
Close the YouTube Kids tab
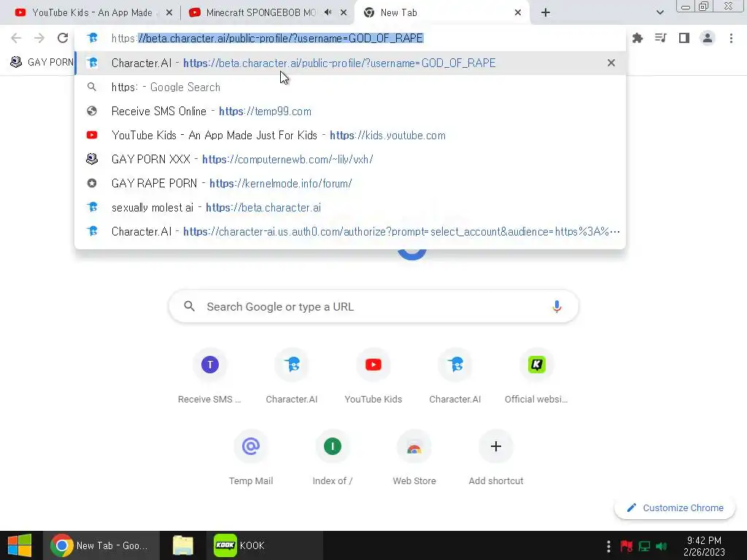[169, 13]
